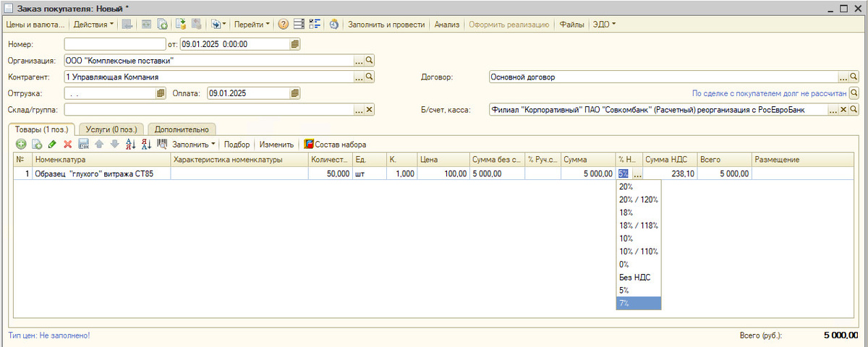Open the date calendar icon next to 09.01.2025 0:00:00
The height and width of the screenshot is (347, 868).
[295, 44]
